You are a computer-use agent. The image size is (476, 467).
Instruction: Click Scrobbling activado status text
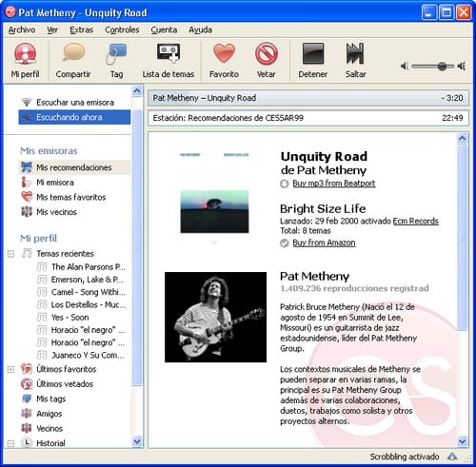click(x=405, y=457)
